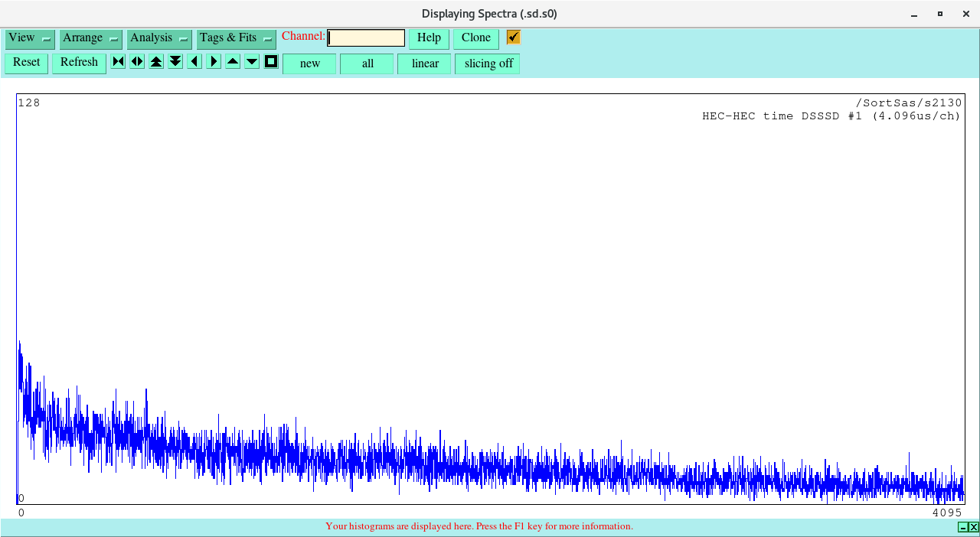The image size is (980, 537).
Task: Click the single up-arrow icon
Action: [233, 61]
